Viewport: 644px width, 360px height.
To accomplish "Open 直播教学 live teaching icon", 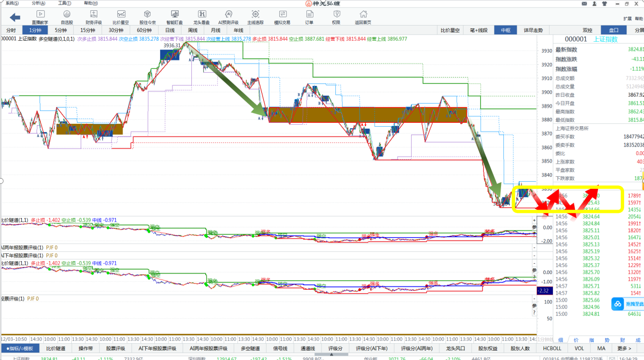I will point(40,17).
